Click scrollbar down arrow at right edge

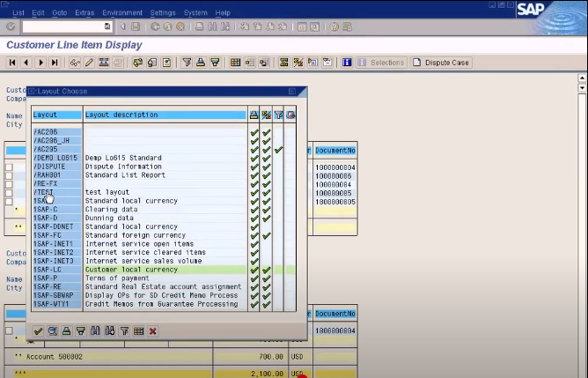(582, 88)
